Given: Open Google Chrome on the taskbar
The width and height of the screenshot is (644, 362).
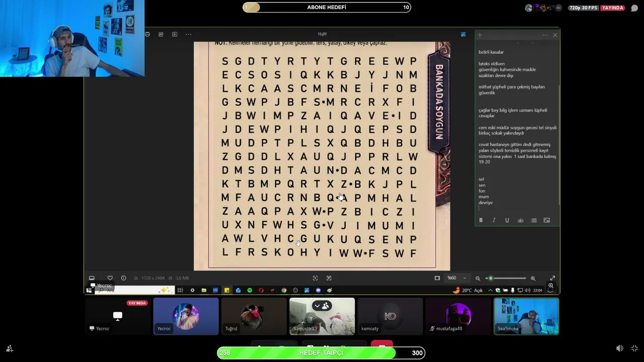Looking at the screenshot, I should (x=284, y=290).
